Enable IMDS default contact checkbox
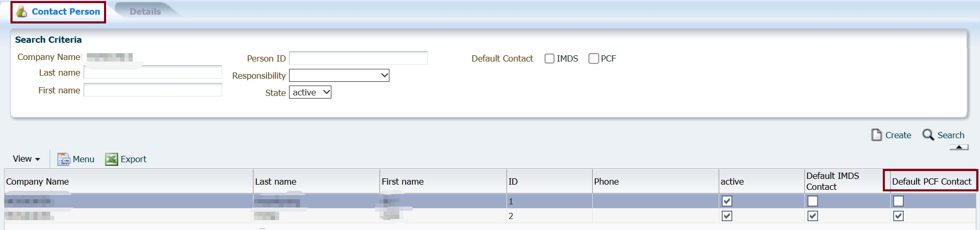980x230 pixels. pos(549,58)
